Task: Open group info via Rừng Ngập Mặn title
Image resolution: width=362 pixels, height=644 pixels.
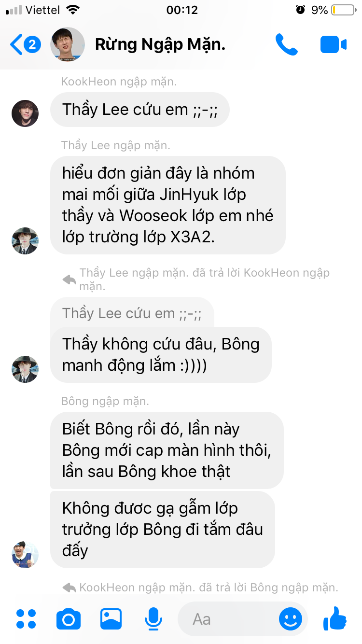Action: [160, 44]
